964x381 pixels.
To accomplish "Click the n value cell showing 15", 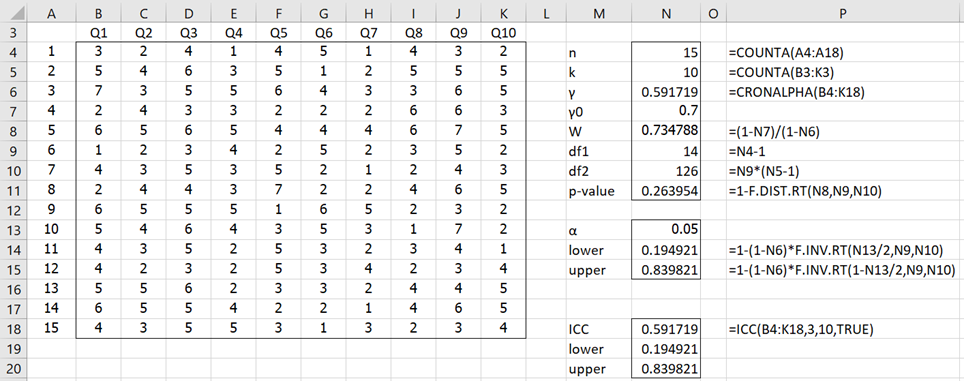I will (x=666, y=53).
